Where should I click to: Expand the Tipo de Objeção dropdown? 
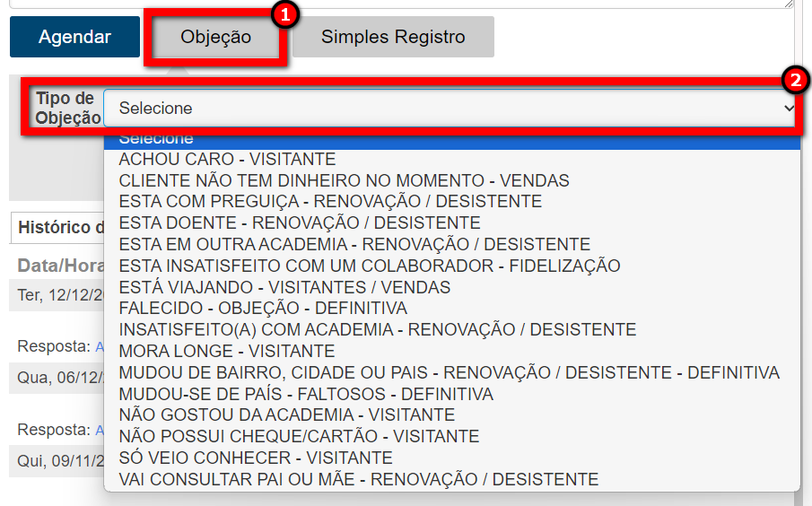[x=450, y=109]
